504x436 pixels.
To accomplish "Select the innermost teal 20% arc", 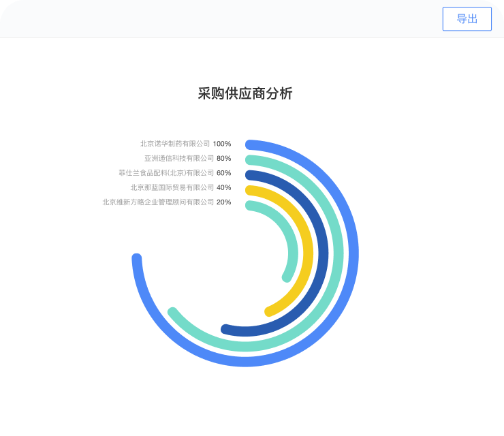I will [x=293, y=253].
